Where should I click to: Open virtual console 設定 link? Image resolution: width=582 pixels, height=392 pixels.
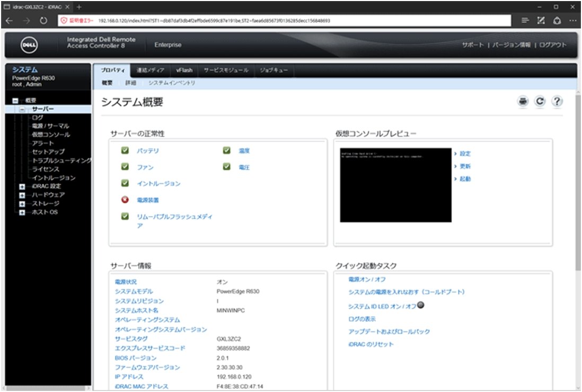(x=465, y=154)
